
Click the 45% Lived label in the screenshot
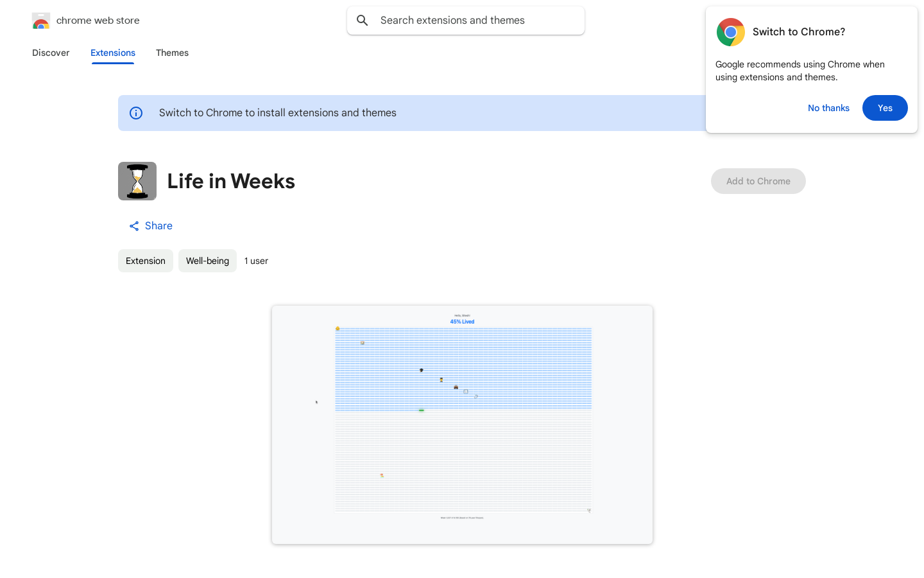[462, 322]
